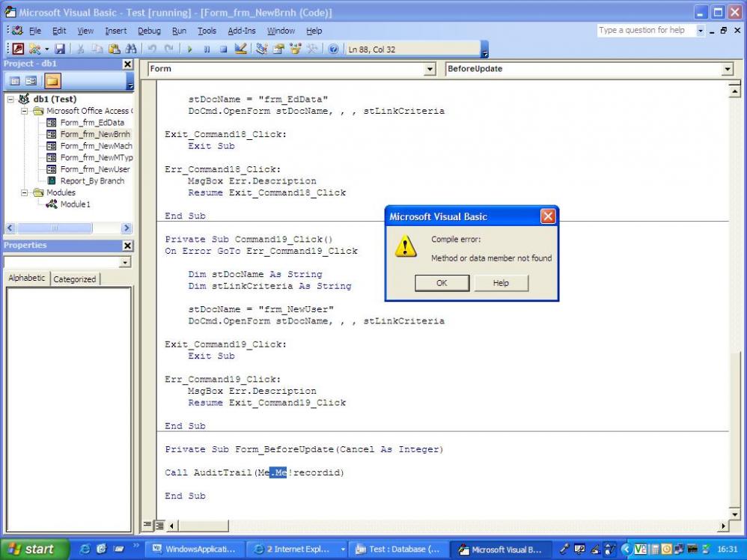Open Find with the binoculars icon
The width and height of the screenshot is (747, 560).
[x=130, y=49]
